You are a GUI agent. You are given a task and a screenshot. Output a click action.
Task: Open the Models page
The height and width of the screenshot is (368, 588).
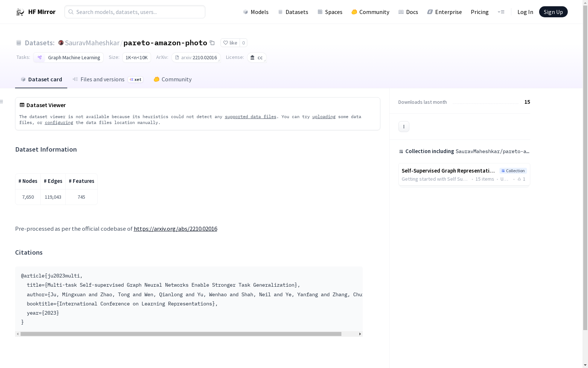click(256, 12)
